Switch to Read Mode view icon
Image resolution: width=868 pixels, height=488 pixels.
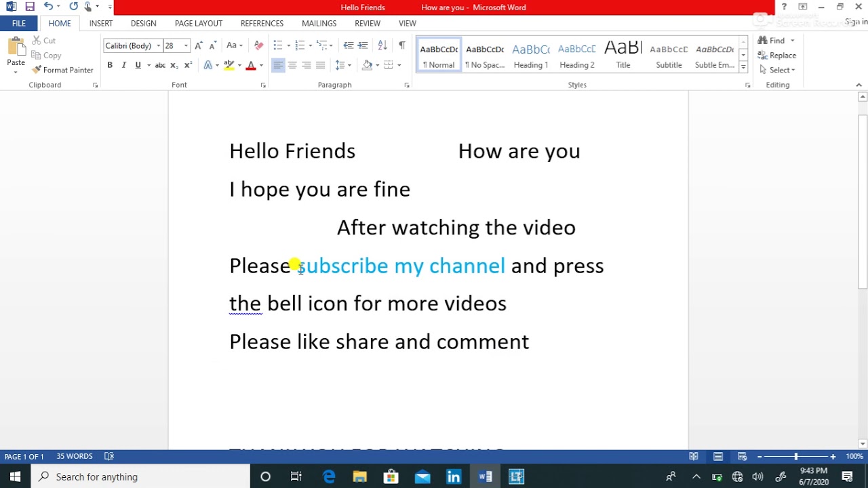coord(694,457)
